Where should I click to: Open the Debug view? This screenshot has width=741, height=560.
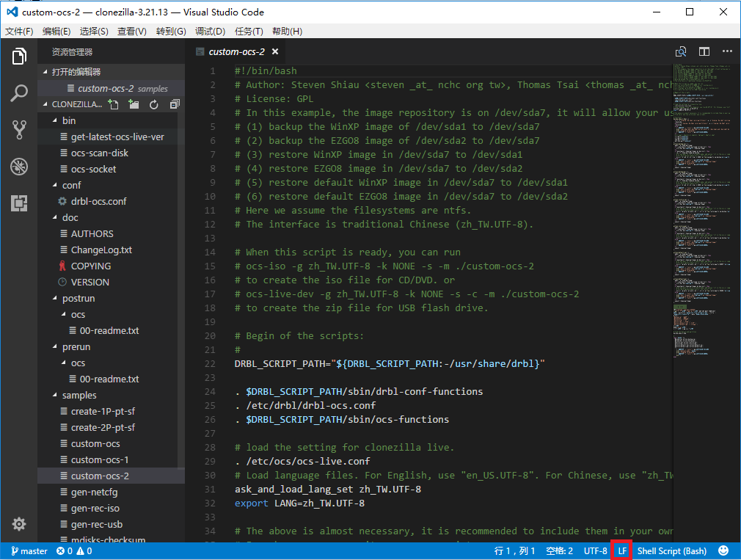pos(19,167)
